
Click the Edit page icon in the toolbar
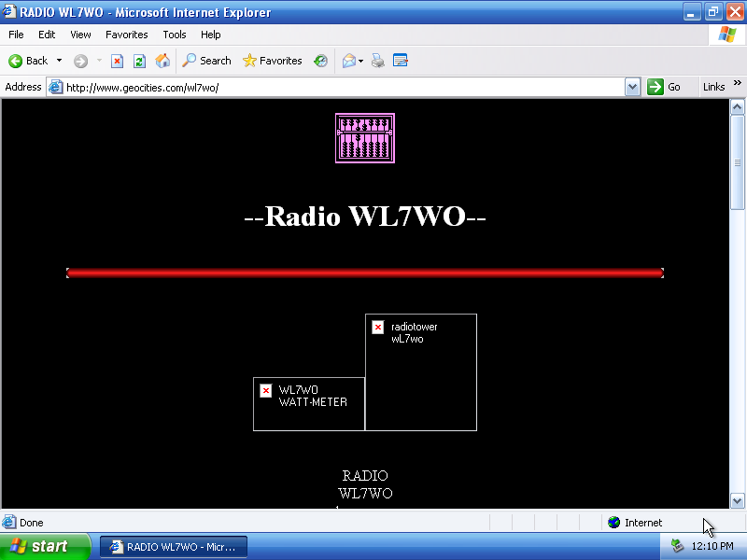tap(401, 61)
